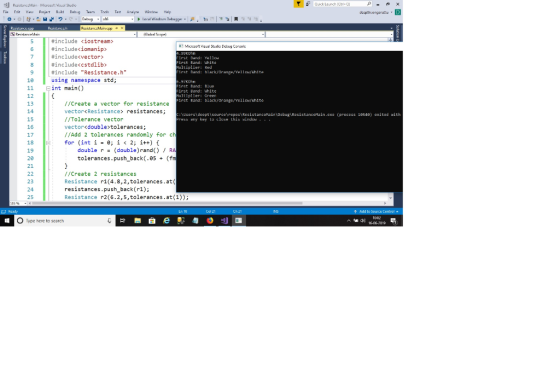This screenshot has height=373, width=560.
Task: Click the Undo toolbar icon
Action: point(60,19)
